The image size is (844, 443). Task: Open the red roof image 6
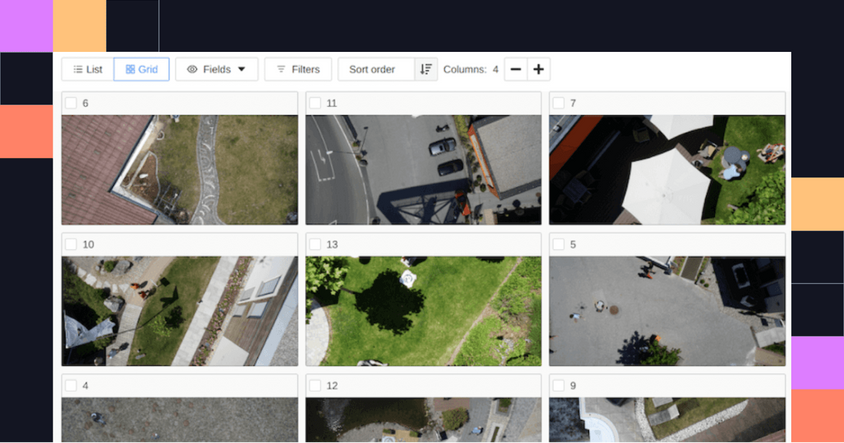180,170
